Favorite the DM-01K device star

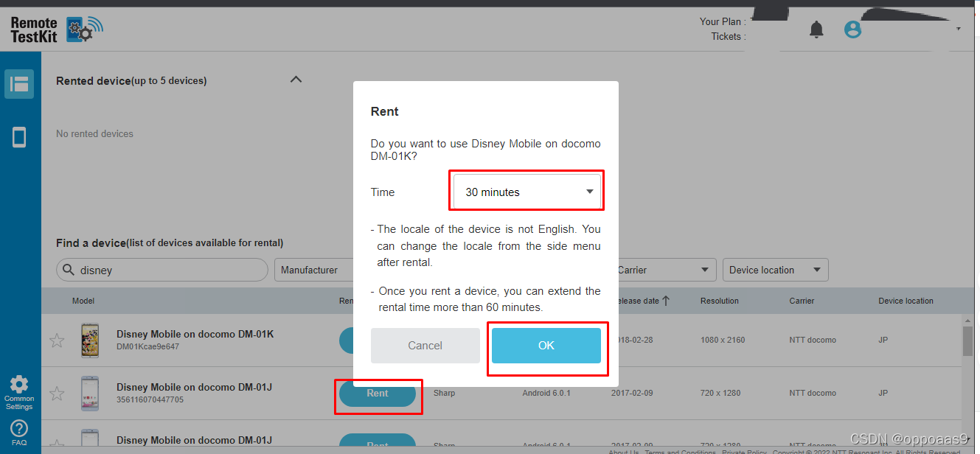pyautogui.click(x=57, y=340)
